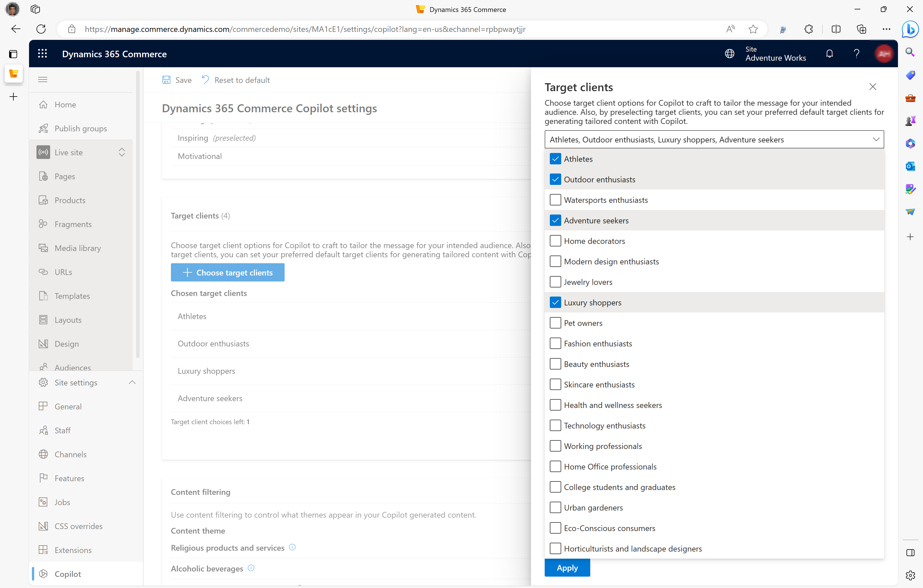Click the Products menu item
This screenshot has width=923, height=588.
point(70,200)
